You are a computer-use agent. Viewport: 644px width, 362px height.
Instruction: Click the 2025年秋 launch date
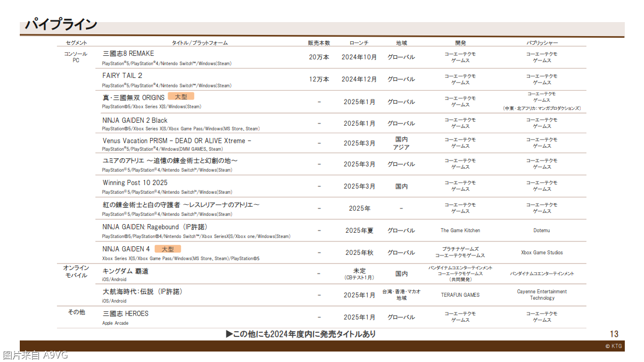click(x=360, y=253)
